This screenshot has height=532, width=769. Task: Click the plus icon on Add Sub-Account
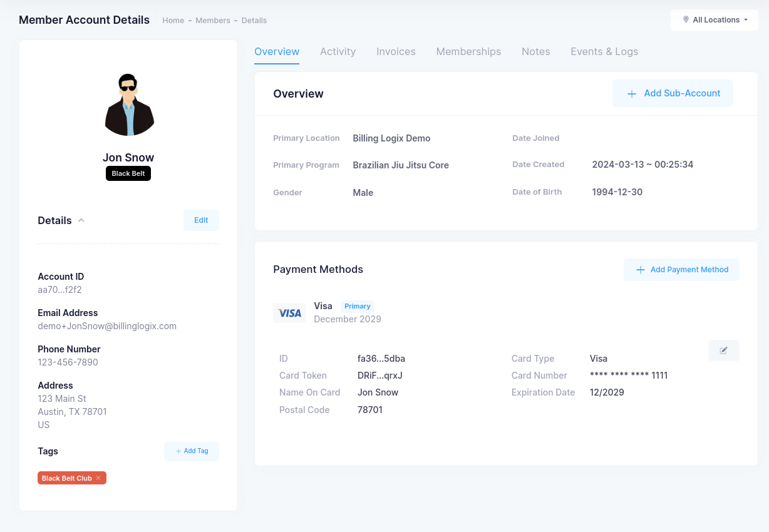tap(631, 93)
